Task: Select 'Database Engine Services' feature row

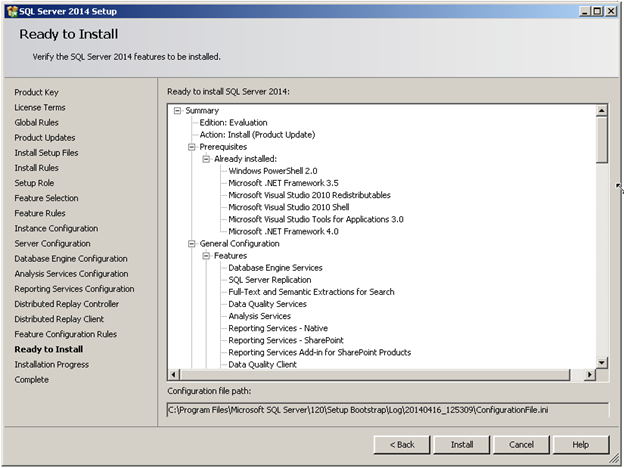Action: click(x=275, y=268)
